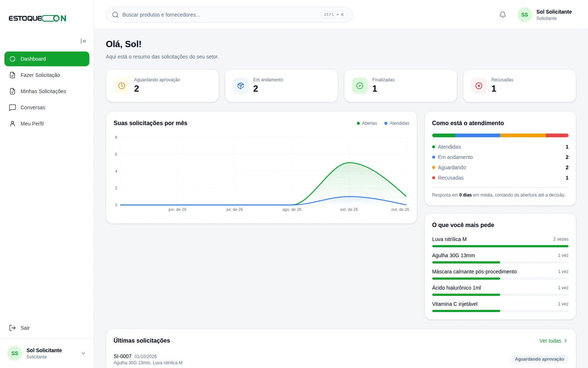
Task: Click the Meu Perfil person icon
Action: pos(12,124)
